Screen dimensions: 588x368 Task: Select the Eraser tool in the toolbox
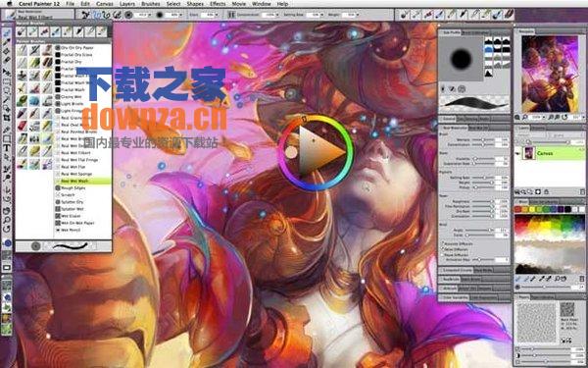pyautogui.click(x=7, y=60)
